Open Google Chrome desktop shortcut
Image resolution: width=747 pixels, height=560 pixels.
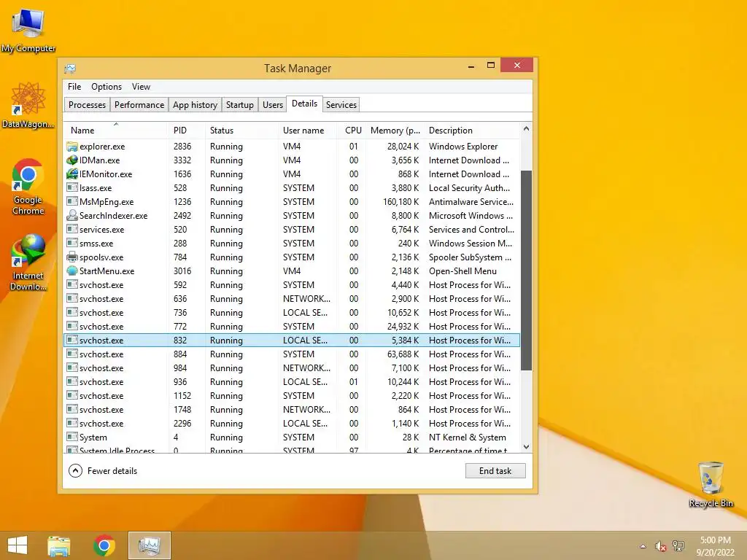pyautogui.click(x=28, y=186)
